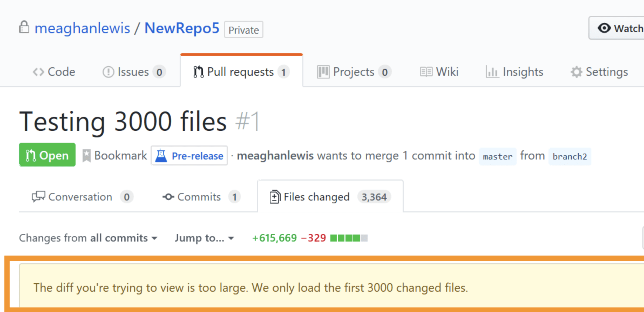This screenshot has width=644, height=312.
Task: Click the Code tab brackets icon
Action: click(38, 72)
